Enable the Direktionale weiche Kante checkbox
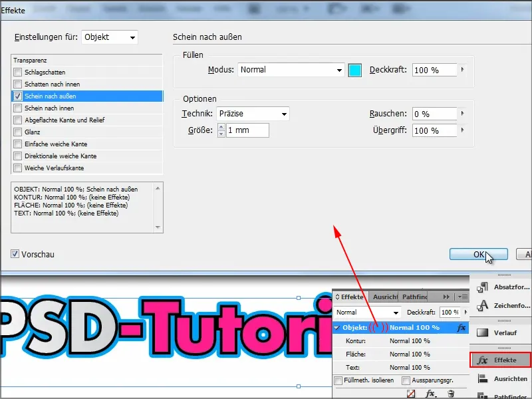Viewport: 532px width, 399px height. click(x=18, y=156)
